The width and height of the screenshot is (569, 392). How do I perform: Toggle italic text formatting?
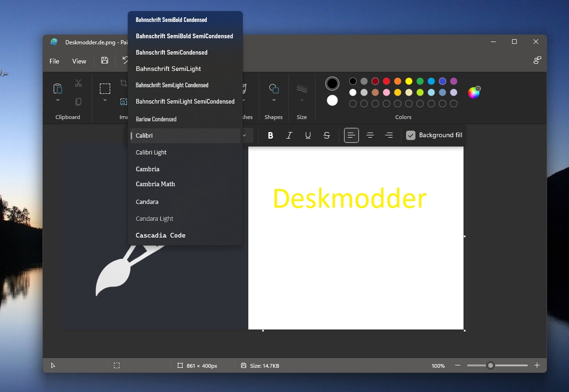[x=289, y=135]
